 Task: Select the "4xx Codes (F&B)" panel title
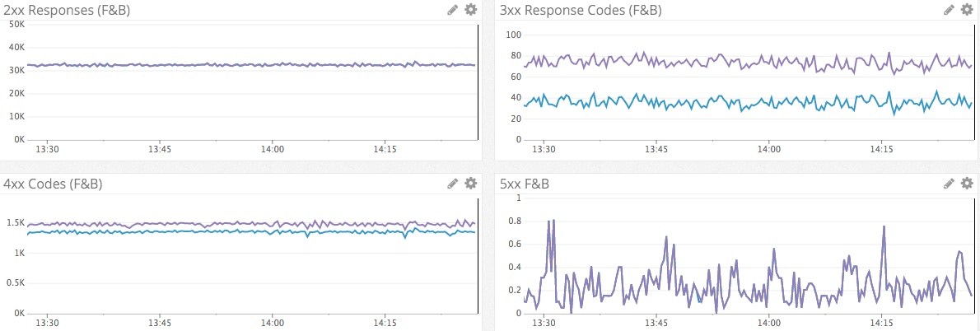click(53, 184)
